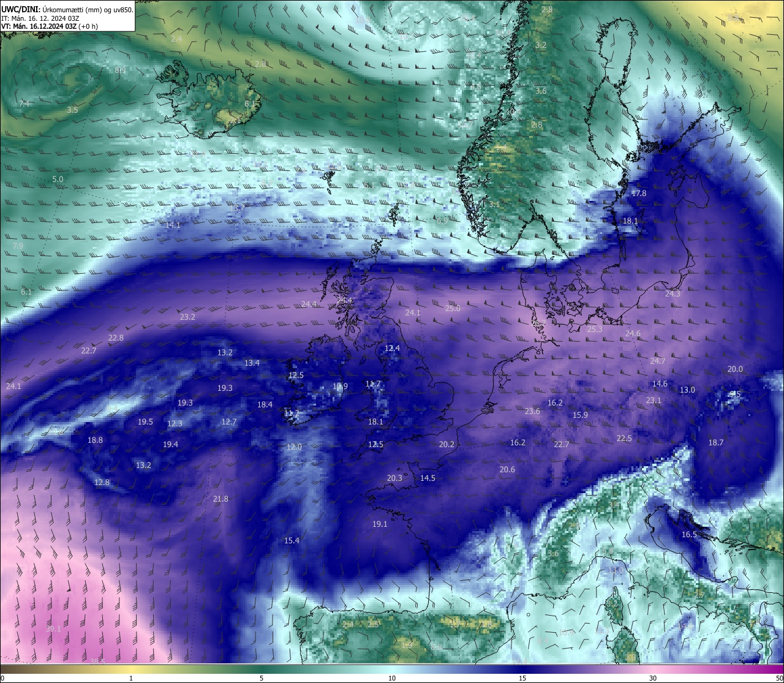This screenshot has width=784, height=683.
Task: Click the 20.6 value on the map
Action: pyautogui.click(x=507, y=469)
